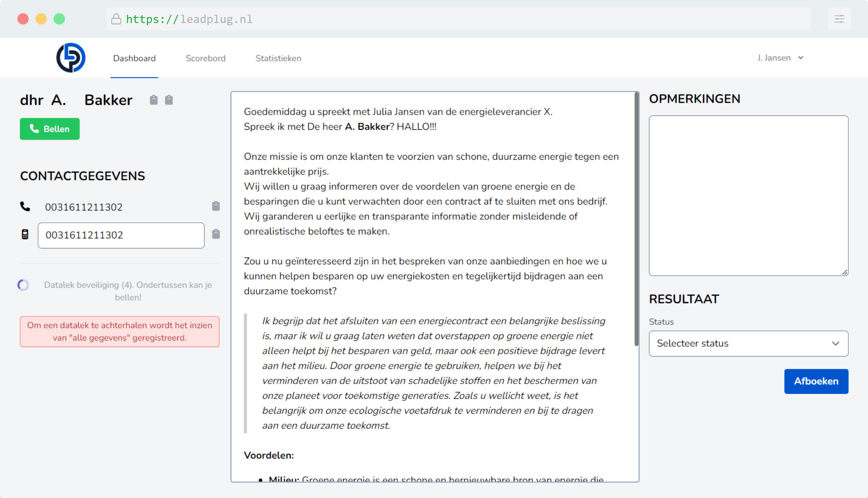Open the Selecteer status dropdown
Screen dimensions: 868x498
[748, 344]
